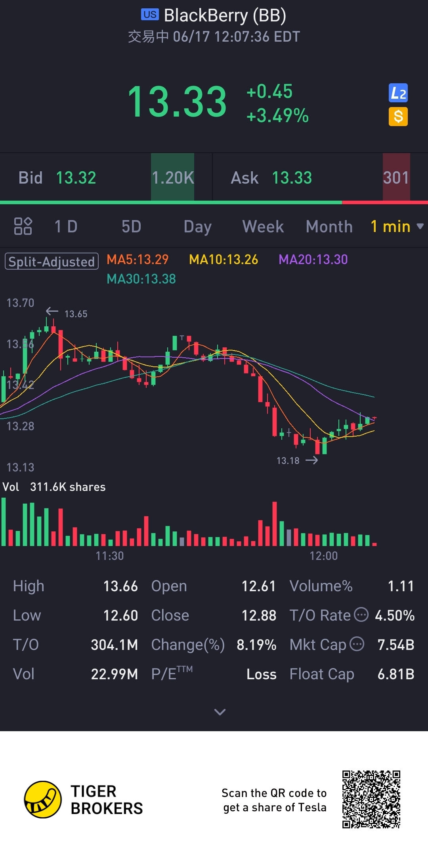Tap the T/O Rate info icon
428x868 pixels.
click(x=361, y=615)
